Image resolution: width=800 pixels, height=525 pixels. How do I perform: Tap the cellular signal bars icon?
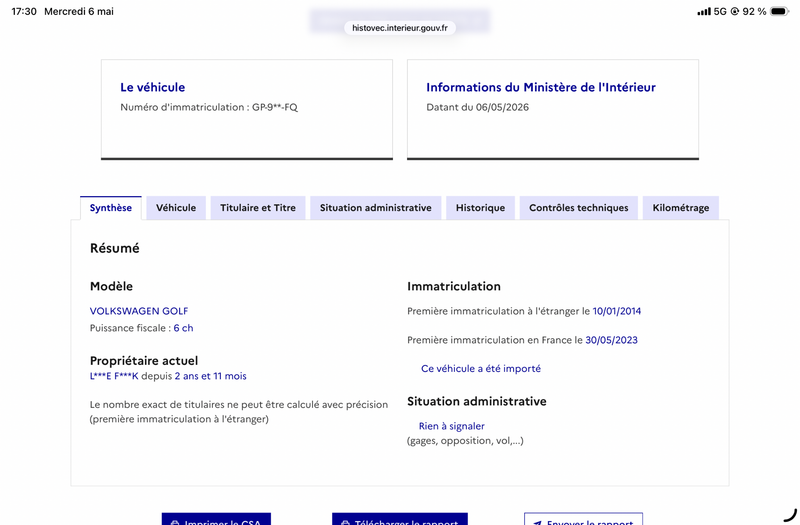click(x=704, y=11)
